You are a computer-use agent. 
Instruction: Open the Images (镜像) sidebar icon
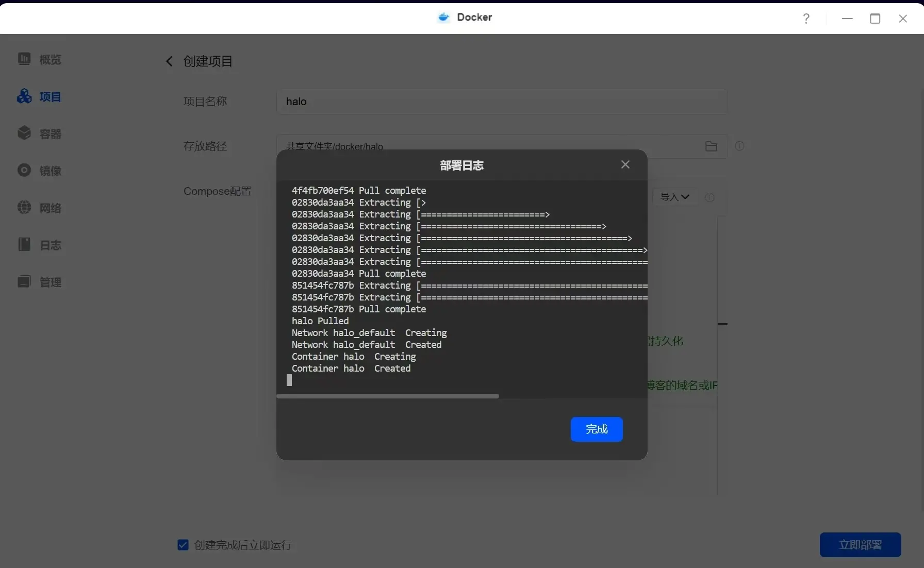click(24, 171)
